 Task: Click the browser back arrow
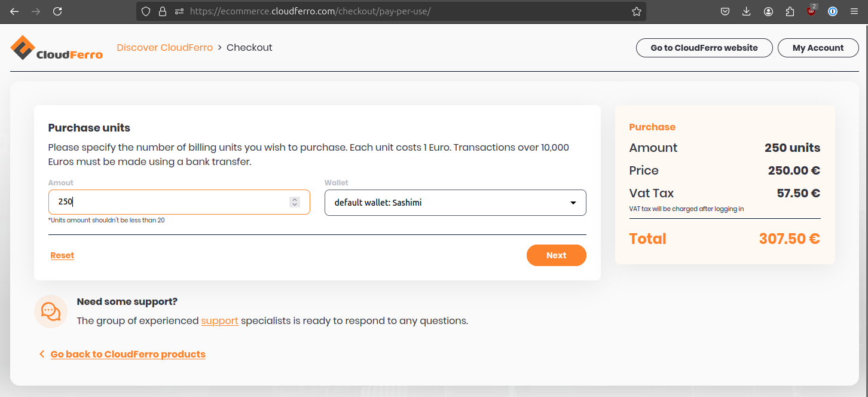[14, 11]
